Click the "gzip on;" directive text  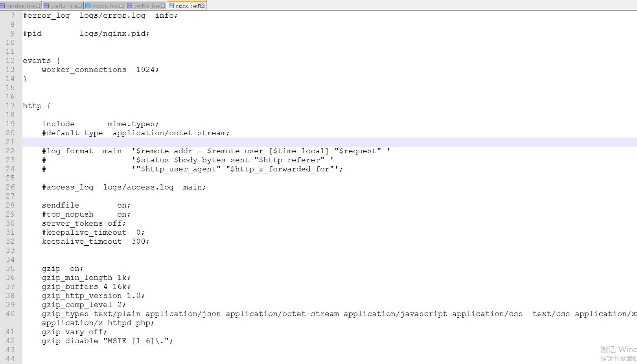[62, 268]
